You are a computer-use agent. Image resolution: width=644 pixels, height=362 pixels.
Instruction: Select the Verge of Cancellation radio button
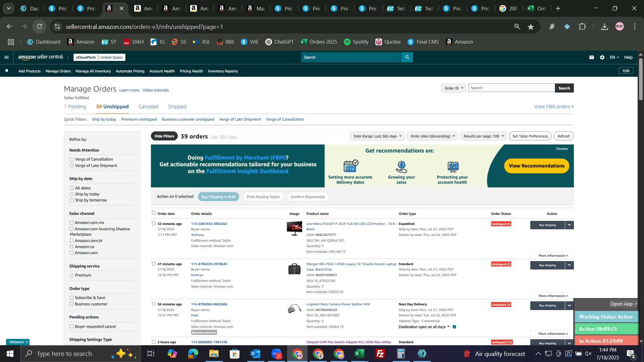[x=71, y=160]
